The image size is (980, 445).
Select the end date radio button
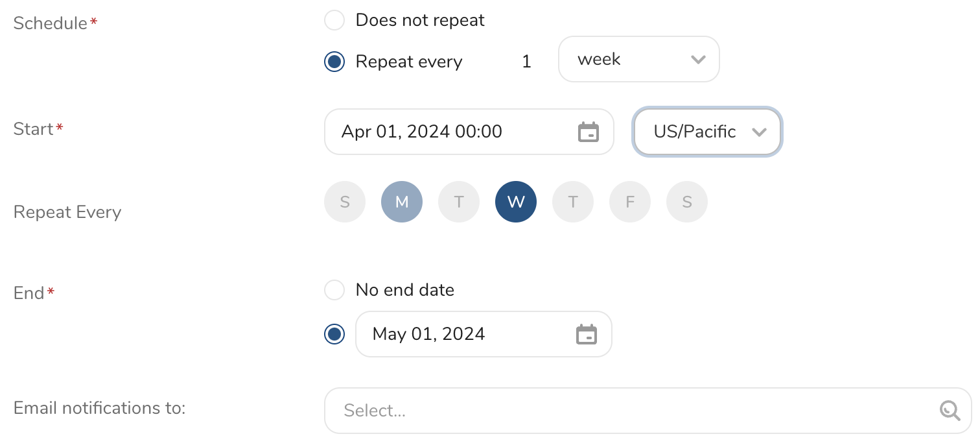click(334, 334)
